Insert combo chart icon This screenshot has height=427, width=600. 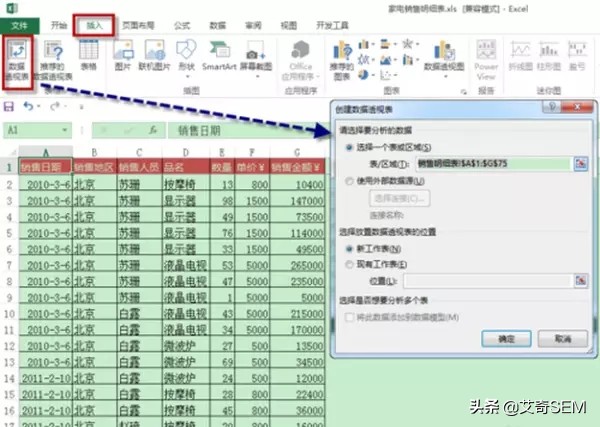409,60
